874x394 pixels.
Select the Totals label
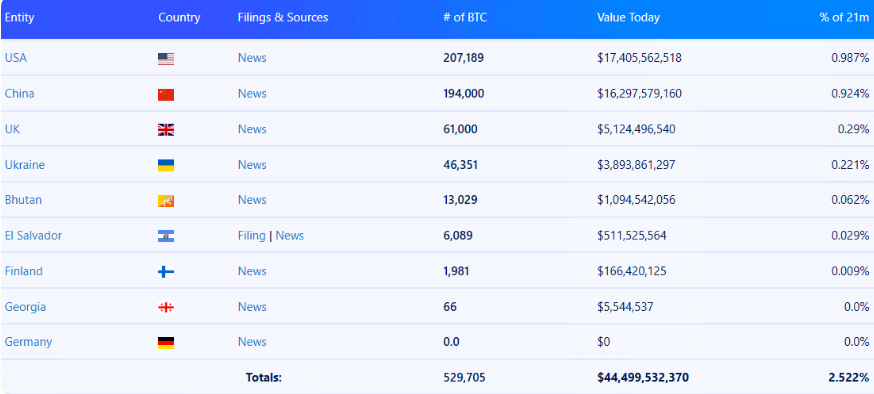click(264, 377)
